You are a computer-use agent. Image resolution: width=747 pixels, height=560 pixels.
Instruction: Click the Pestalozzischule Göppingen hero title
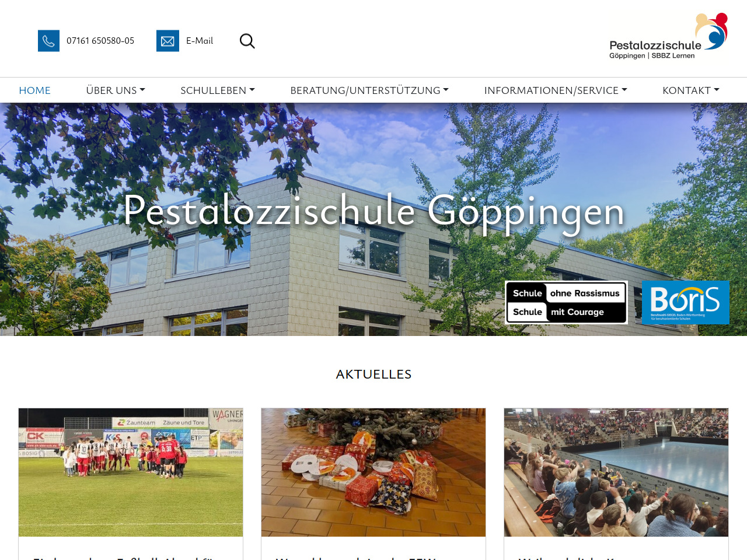(373, 211)
